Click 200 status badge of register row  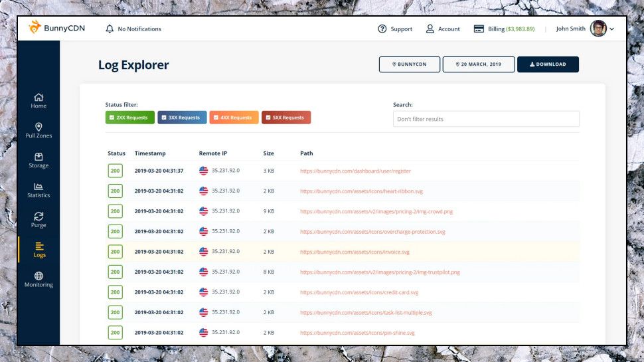[116, 171]
